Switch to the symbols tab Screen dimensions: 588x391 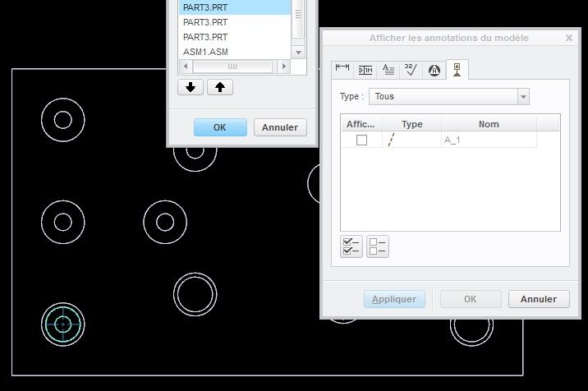pyautogui.click(x=434, y=70)
